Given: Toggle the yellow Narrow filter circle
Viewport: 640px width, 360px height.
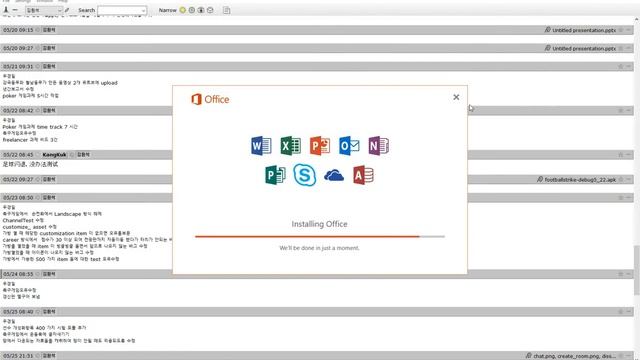Looking at the screenshot, I should [x=182, y=10].
